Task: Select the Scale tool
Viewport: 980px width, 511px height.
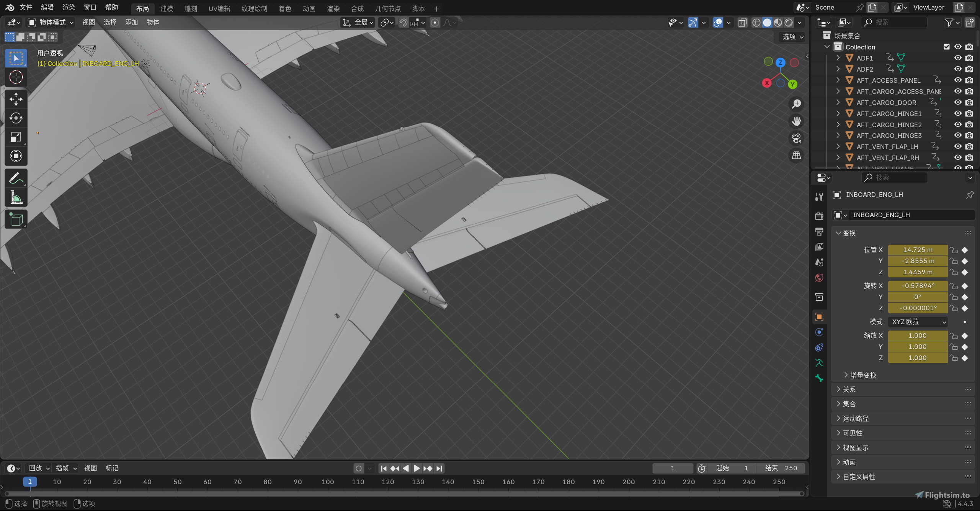Action: 16,137
